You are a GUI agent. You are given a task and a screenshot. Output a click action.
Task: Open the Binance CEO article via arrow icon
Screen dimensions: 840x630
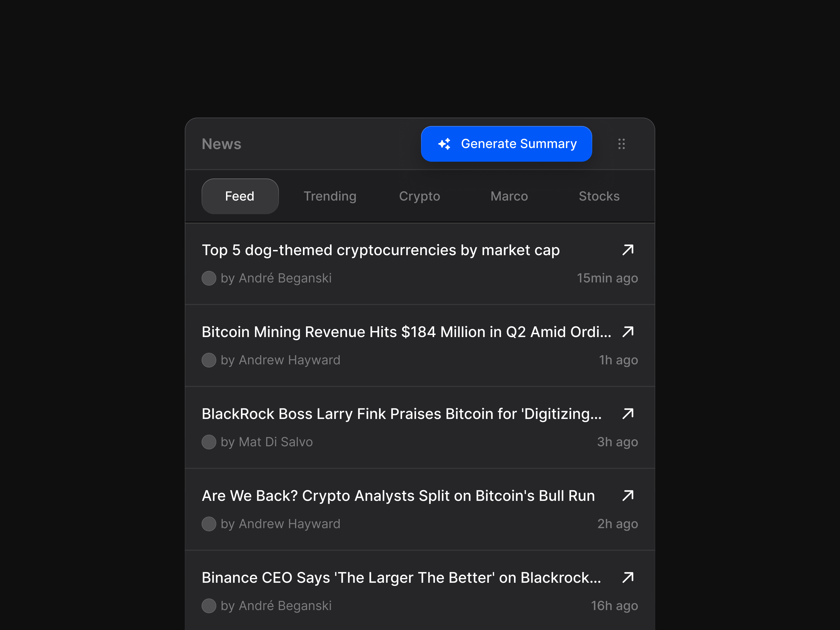[628, 577]
